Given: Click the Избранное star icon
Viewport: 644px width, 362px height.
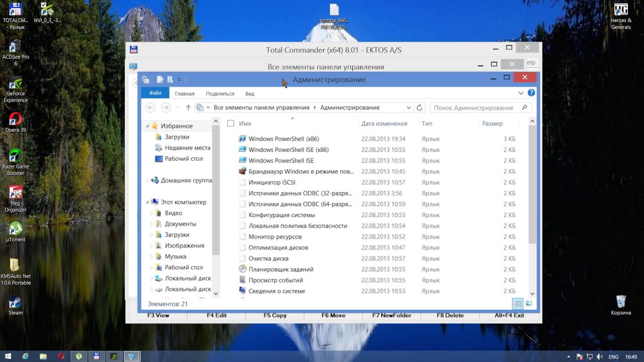Looking at the screenshot, I should pos(155,126).
